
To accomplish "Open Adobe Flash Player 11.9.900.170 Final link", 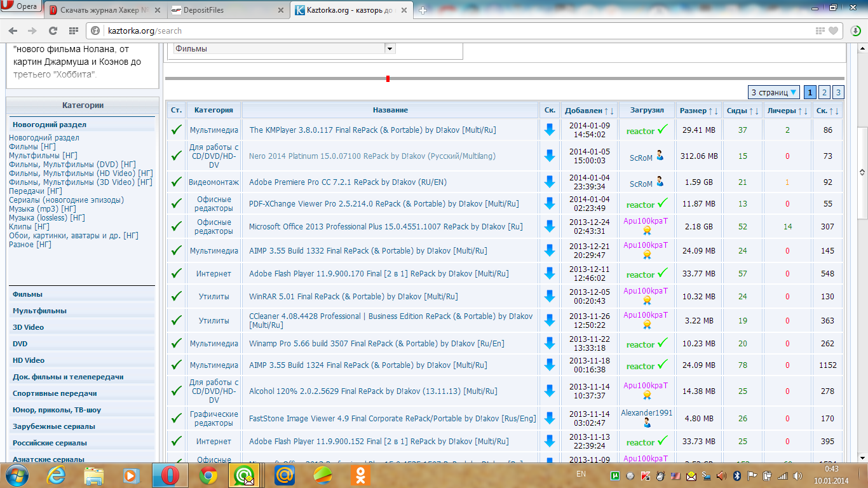I will point(379,274).
